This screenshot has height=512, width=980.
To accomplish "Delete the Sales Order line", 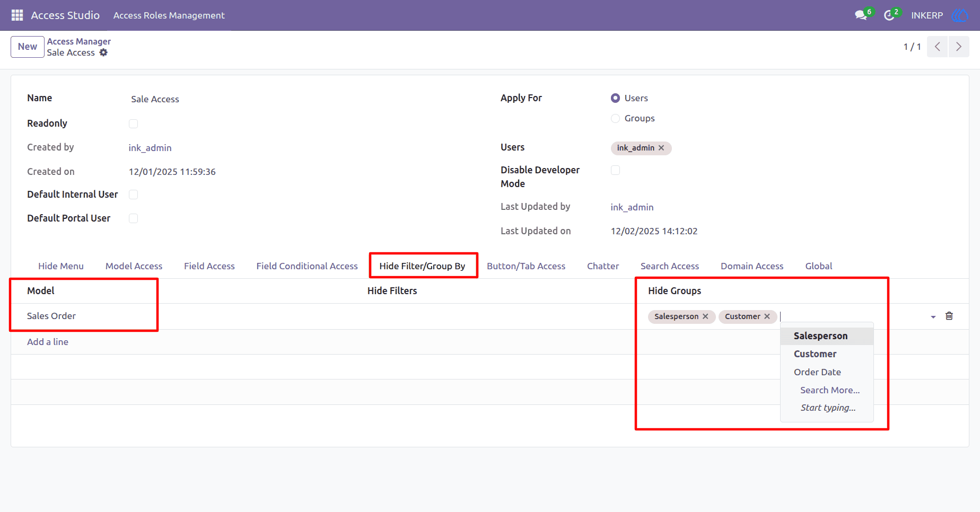I will click(x=949, y=316).
